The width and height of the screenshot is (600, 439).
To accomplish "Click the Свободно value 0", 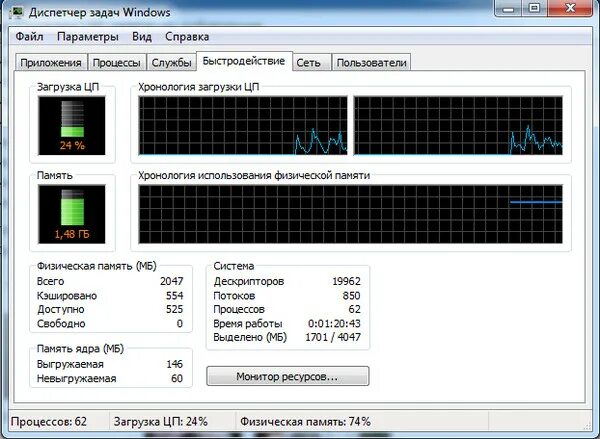I will pyautogui.click(x=179, y=324).
